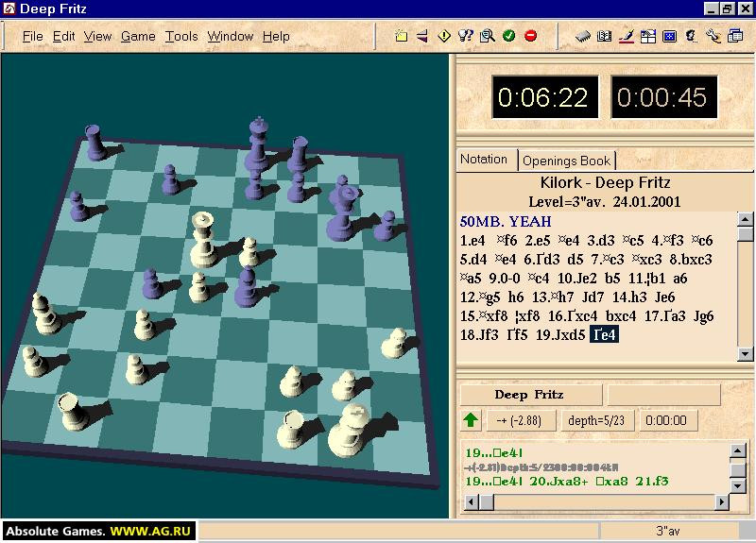
Task: Click the white king on the board
Action: coord(351,432)
